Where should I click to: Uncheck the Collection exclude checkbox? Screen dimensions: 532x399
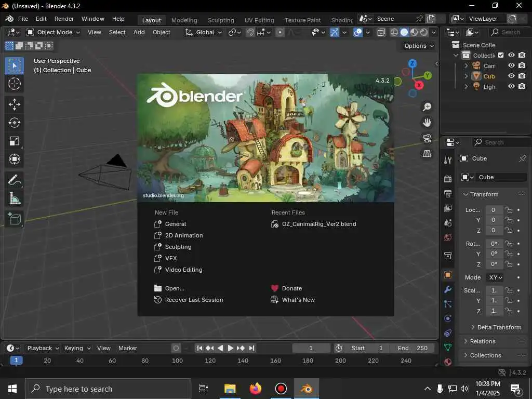(x=501, y=55)
